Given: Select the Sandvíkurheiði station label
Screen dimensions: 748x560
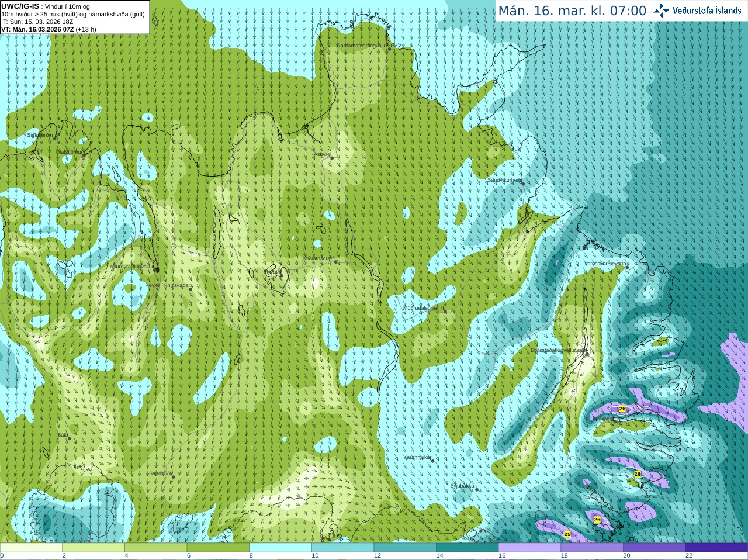Looking at the screenshot, I should point(505,180).
